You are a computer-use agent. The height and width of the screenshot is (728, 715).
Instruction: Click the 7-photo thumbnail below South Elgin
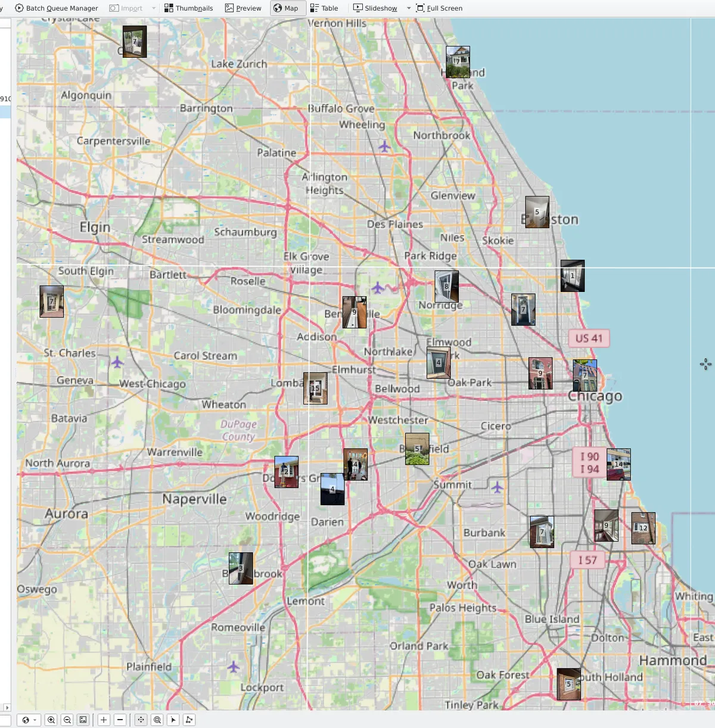click(x=52, y=301)
